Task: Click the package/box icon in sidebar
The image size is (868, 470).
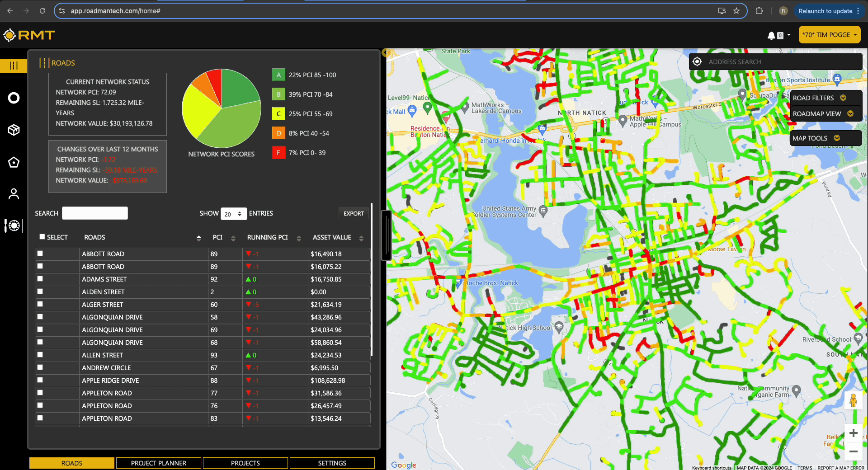Action: (14, 130)
